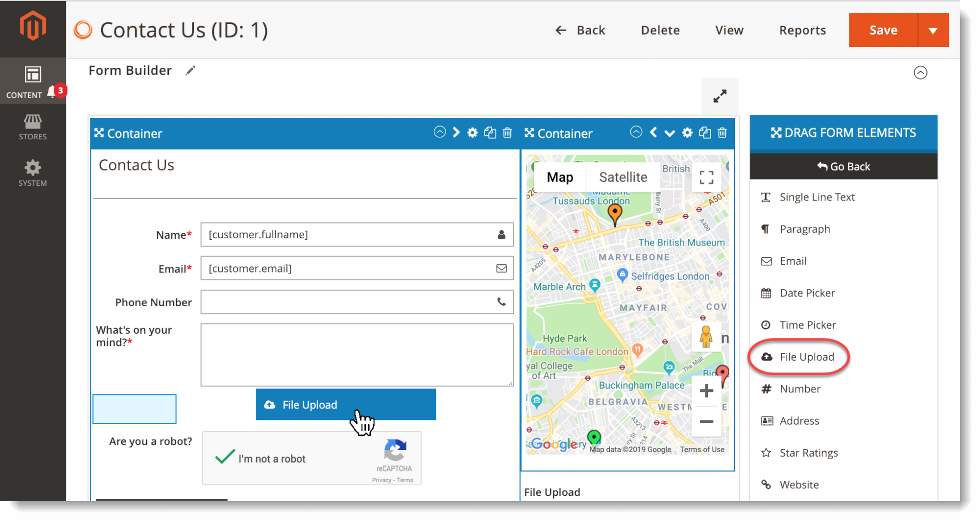The image size is (980, 521).
Task: Click the Name input field
Action: click(357, 235)
